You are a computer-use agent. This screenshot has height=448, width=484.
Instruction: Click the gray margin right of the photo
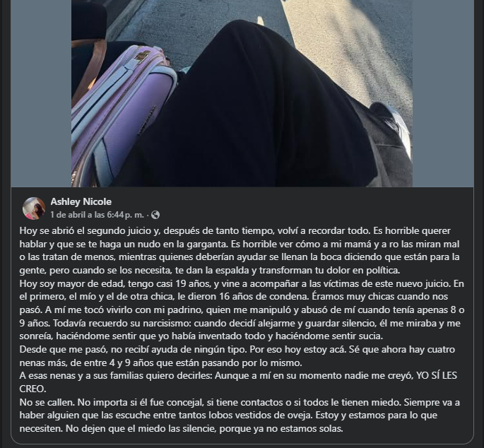tap(443, 93)
